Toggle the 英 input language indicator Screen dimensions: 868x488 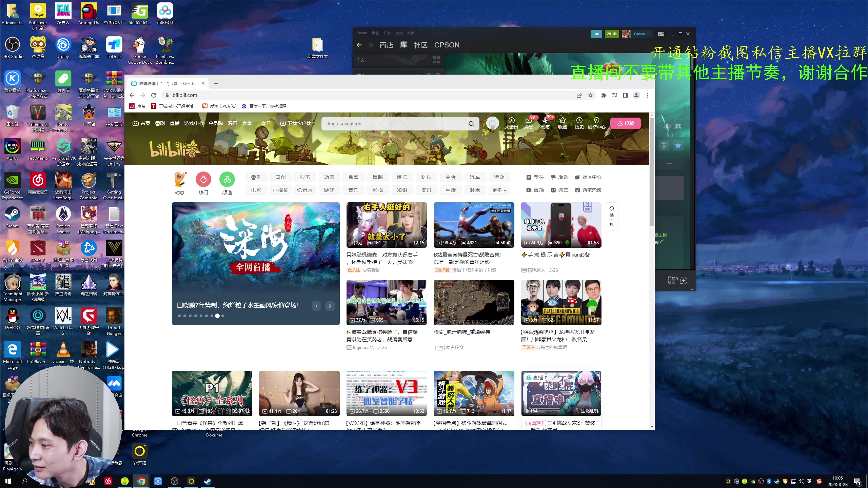click(x=809, y=481)
